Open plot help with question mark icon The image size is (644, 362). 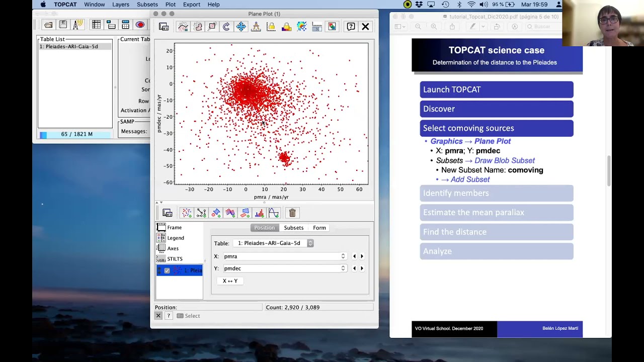click(351, 27)
